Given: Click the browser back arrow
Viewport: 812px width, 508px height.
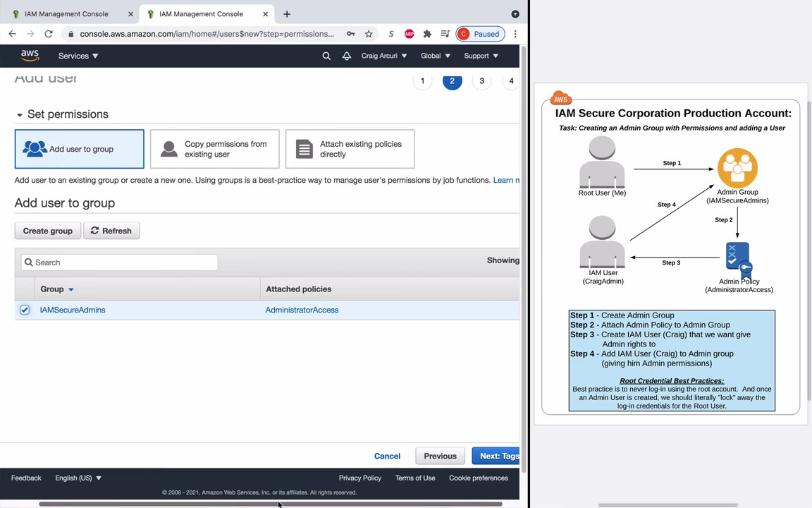Looking at the screenshot, I should [13, 34].
